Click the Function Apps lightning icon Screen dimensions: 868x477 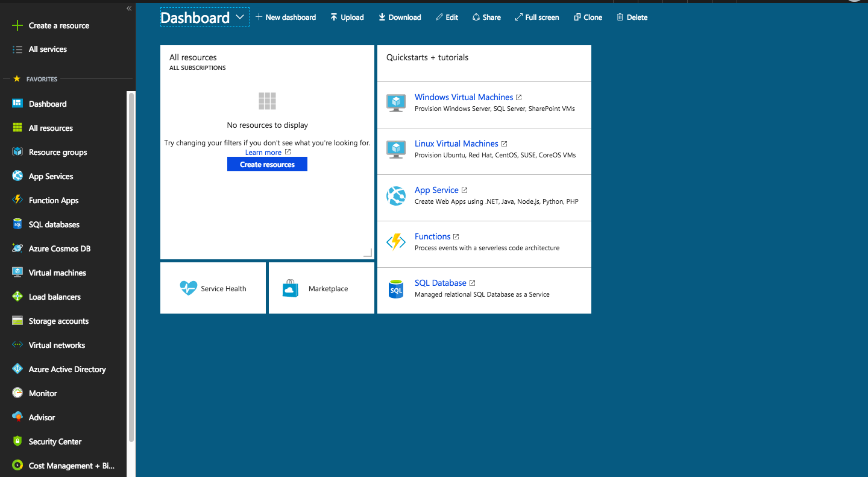click(17, 200)
